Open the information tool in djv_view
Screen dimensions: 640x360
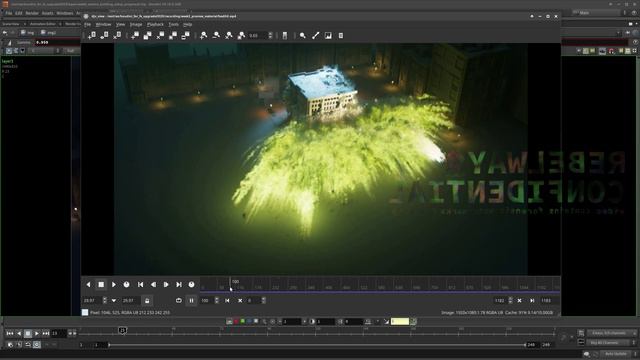click(341, 36)
